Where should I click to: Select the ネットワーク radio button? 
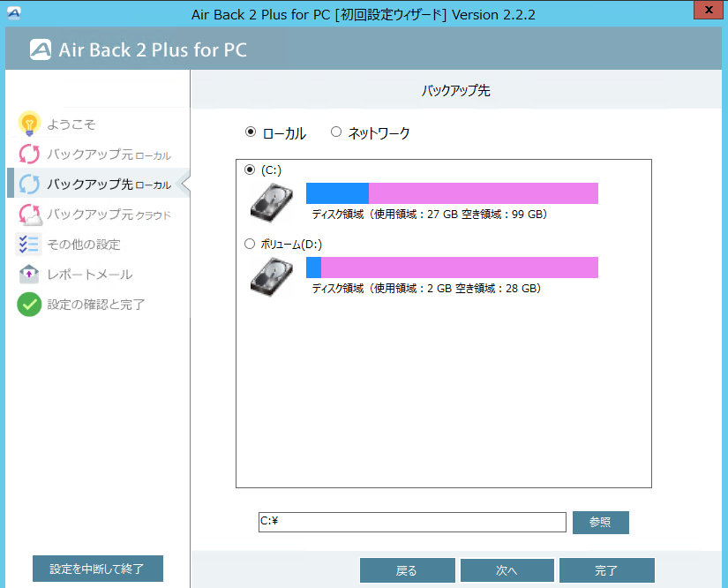pos(336,132)
